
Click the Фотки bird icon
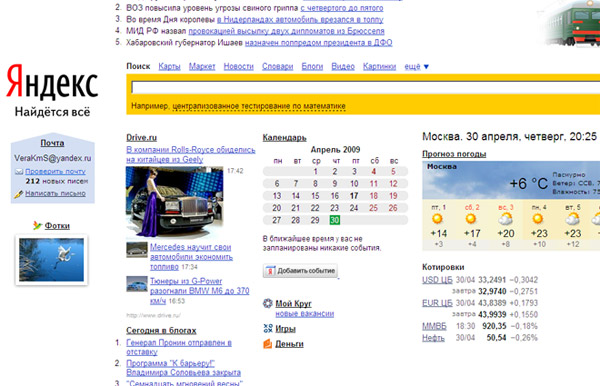37,225
